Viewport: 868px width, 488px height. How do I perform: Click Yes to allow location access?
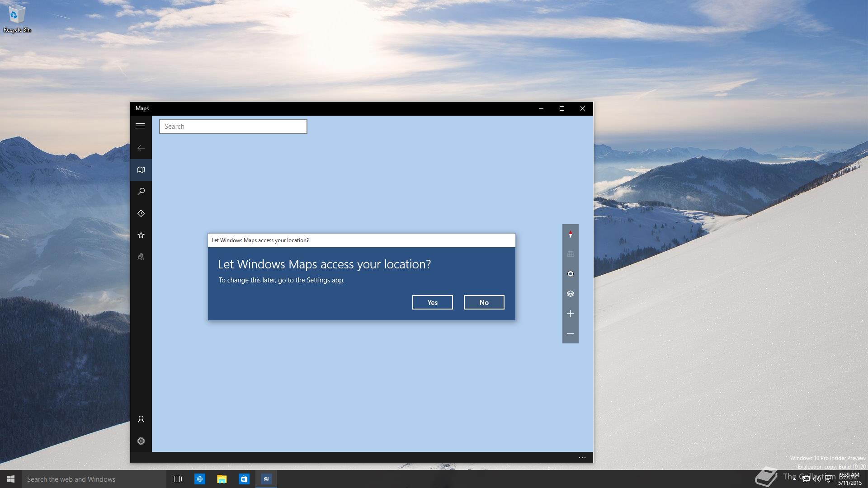coord(433,302)
